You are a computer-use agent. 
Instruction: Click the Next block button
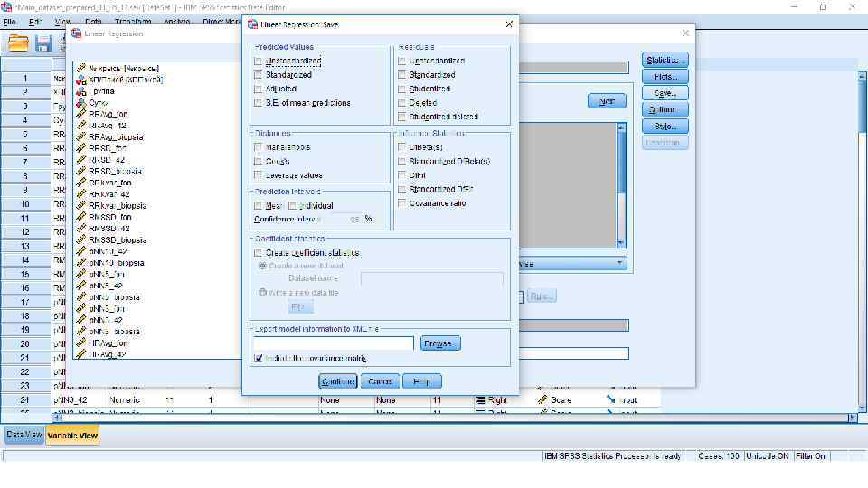[x=607, y=101]
